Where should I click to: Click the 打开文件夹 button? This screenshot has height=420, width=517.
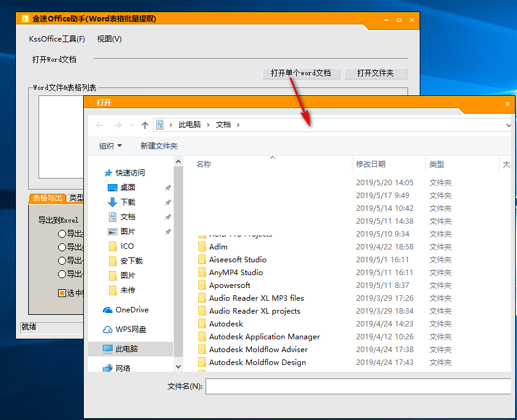376,73
